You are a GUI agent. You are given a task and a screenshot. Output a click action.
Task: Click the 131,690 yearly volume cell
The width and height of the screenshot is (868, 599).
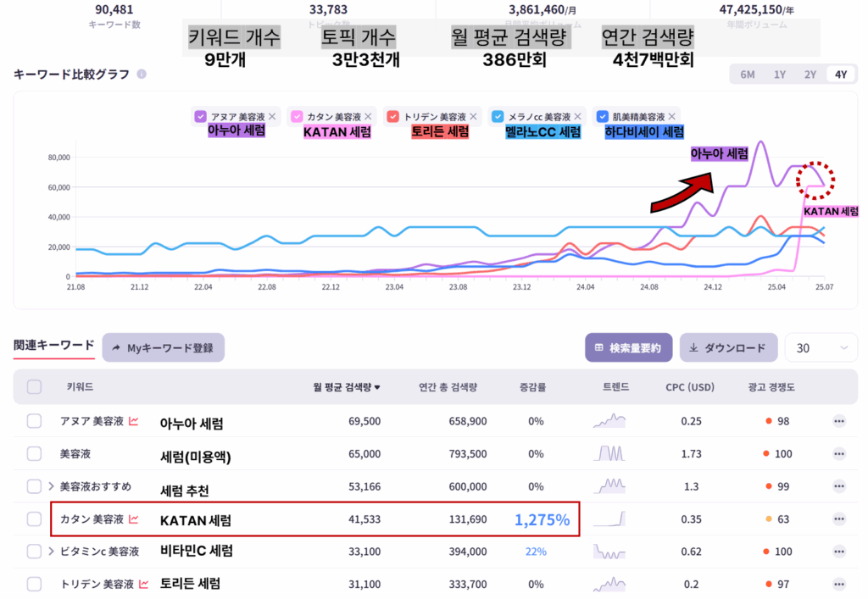(468, 519)
